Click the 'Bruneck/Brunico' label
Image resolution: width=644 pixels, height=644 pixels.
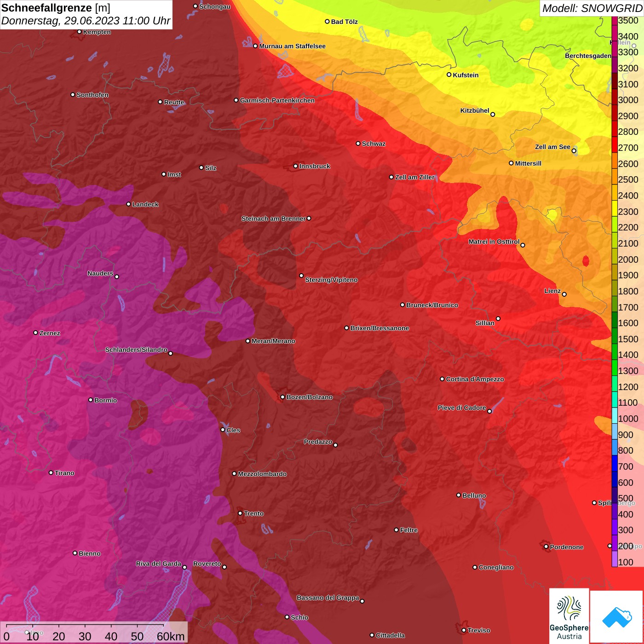pyautogui.click(x=432, y=305)
